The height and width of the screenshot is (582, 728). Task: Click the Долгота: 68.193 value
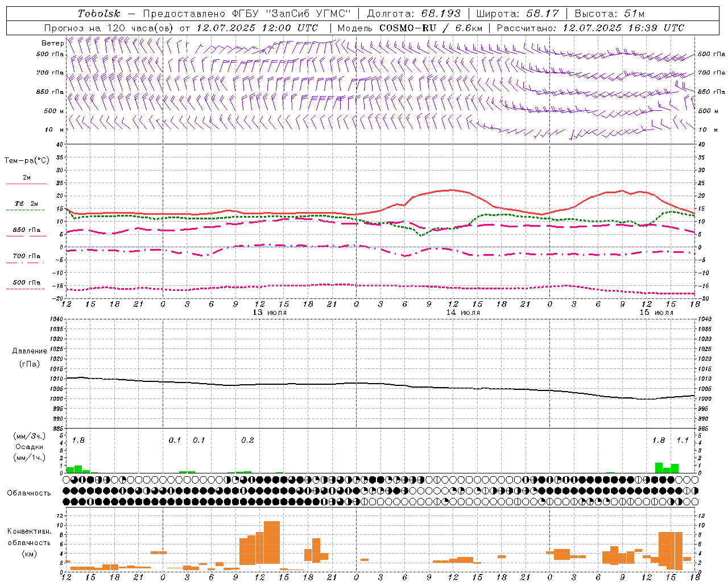coord(413,14)
